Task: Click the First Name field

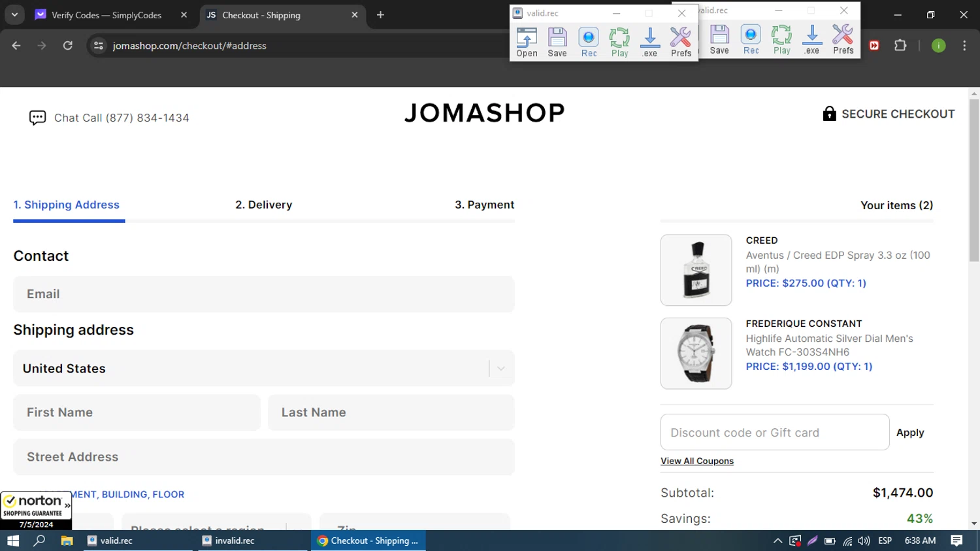Action: 137,412
